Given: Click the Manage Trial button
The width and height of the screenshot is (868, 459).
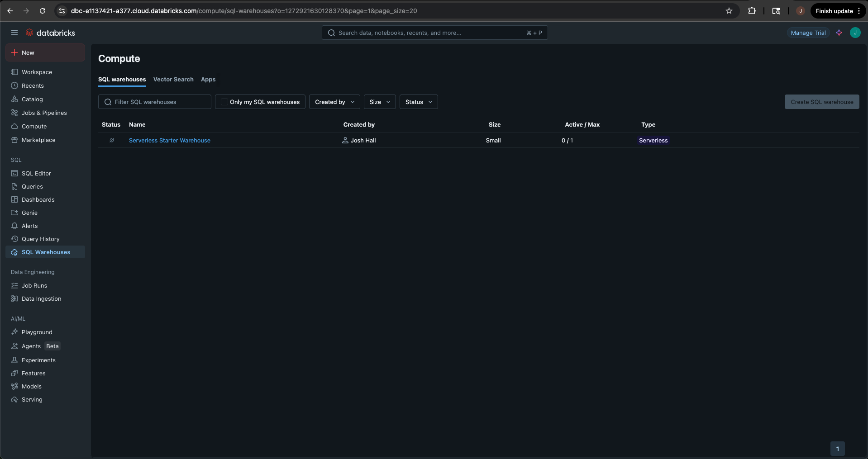Looking at the screenshot, I should pos(808,33).
